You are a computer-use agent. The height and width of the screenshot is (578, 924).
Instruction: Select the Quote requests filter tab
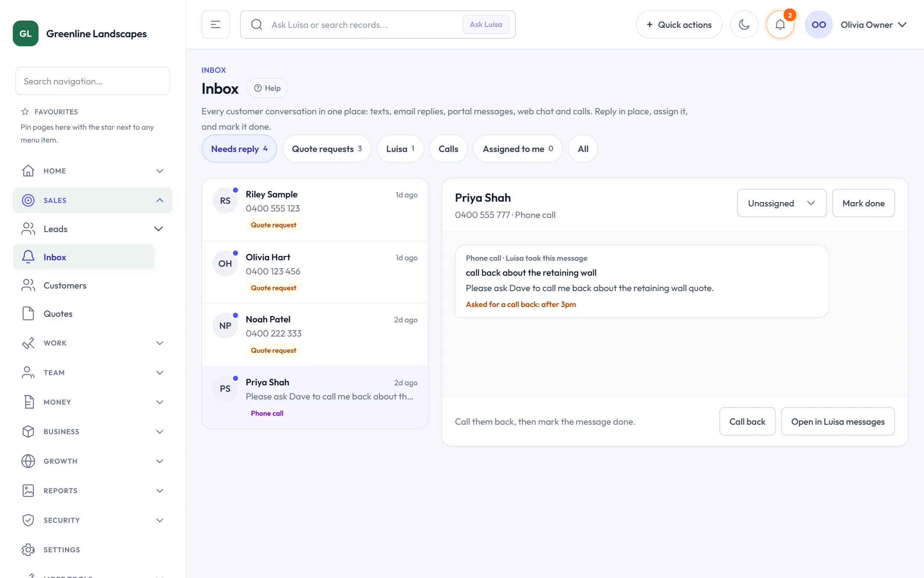tap(327, 149)
